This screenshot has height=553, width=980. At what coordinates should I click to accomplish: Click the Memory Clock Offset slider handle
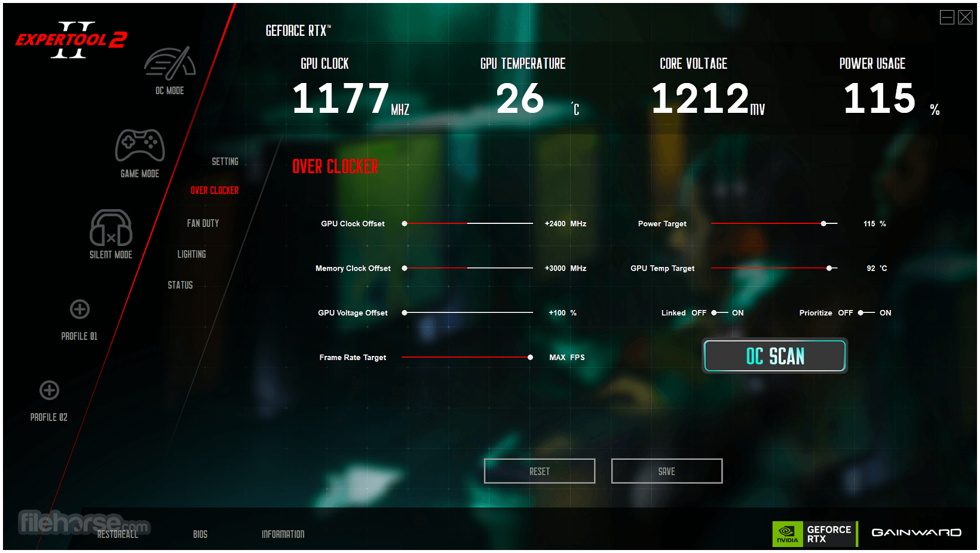coord(405,269)
